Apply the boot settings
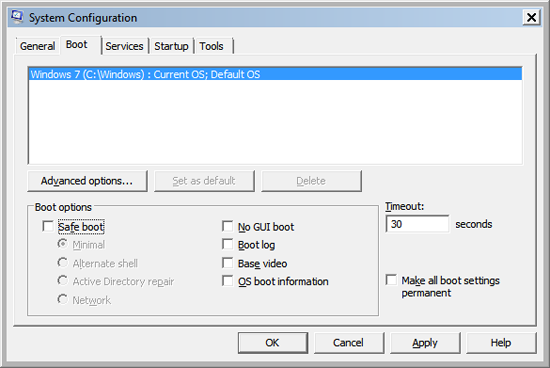Viewport: 550px width, 368px height. pos(425,343)
